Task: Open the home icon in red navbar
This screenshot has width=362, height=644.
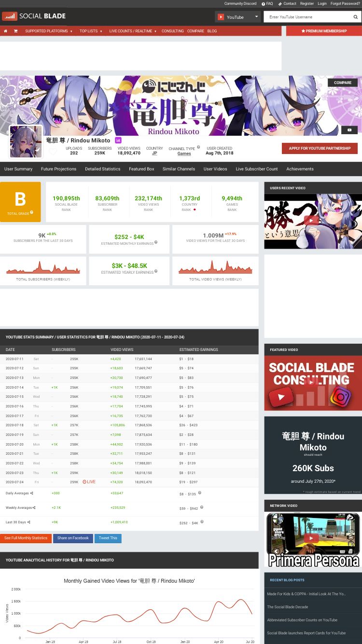Action: coord(5,31)
